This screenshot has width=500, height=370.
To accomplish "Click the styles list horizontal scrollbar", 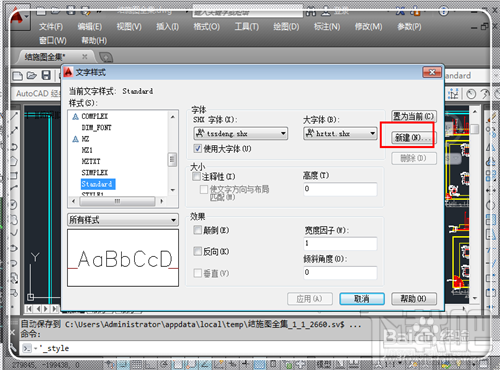I will tap(117, 201).
